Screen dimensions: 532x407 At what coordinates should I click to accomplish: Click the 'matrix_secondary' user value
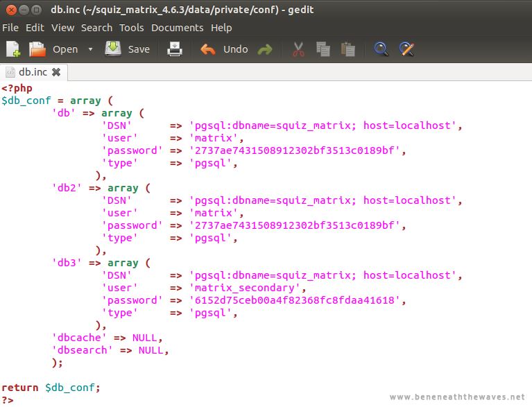245,288
